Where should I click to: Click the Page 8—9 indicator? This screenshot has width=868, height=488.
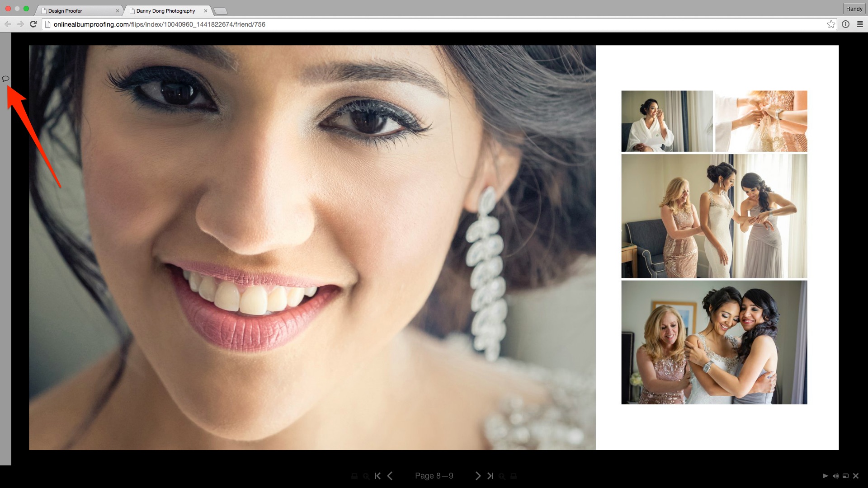point(434,476)
